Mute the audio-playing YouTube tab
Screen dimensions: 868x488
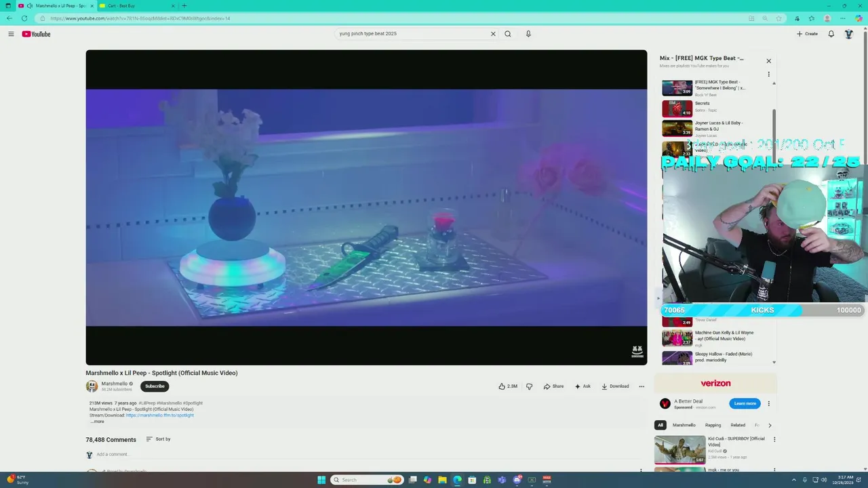tap(29, 6)
